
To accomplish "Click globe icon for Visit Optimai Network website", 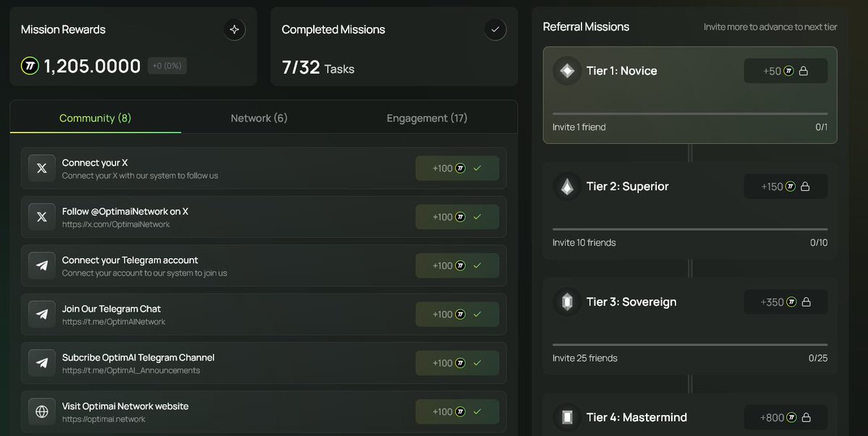I will pos(42,412).
